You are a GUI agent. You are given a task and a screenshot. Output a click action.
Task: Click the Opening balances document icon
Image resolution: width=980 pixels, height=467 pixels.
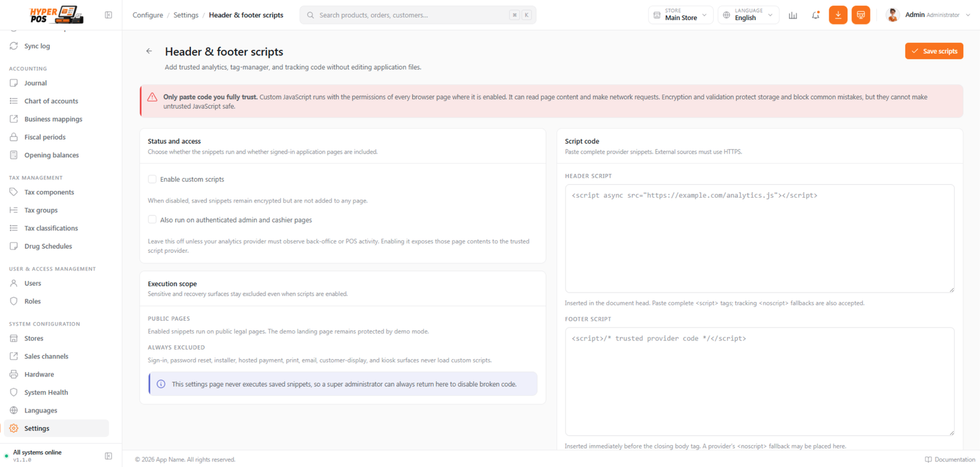tap(13, 155)
